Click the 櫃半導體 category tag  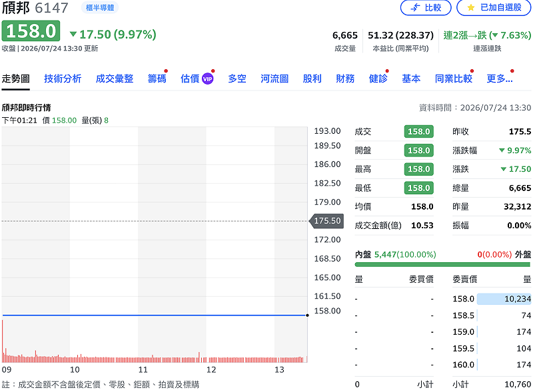click(x=99, y=7)
